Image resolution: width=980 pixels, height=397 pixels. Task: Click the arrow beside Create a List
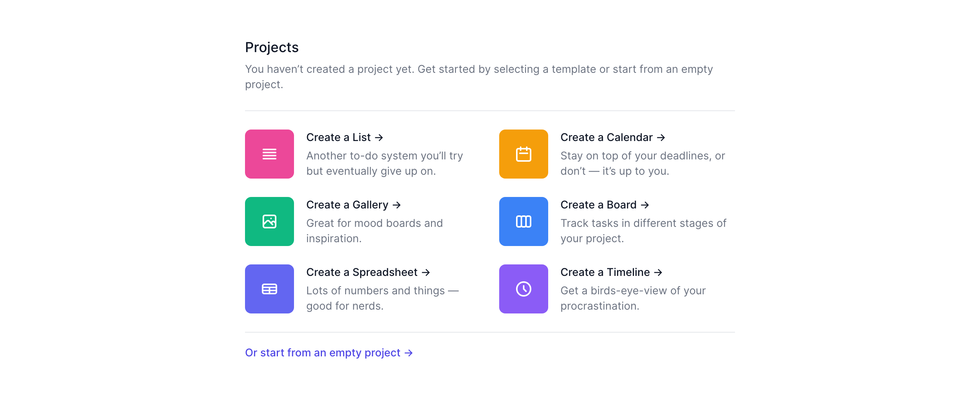pos(379,138)
